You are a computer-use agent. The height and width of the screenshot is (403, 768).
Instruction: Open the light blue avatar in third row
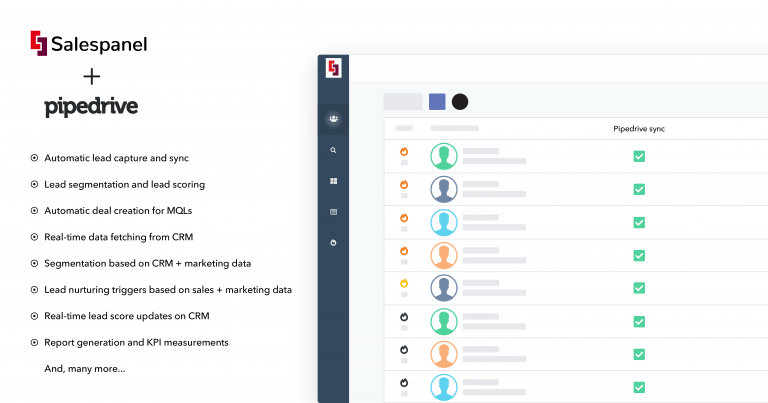(444, 222)
